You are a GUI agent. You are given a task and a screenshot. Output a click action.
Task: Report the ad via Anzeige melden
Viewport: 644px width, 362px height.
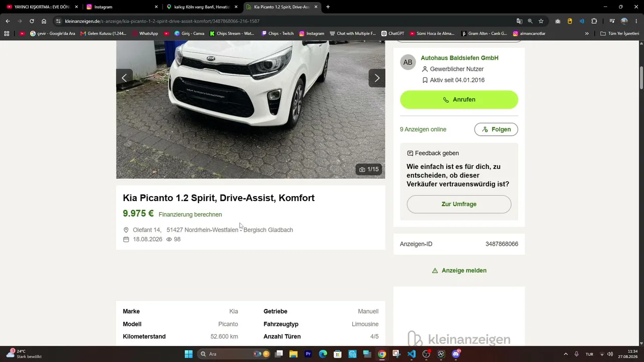pyautogui.click(x=459, y=270)
